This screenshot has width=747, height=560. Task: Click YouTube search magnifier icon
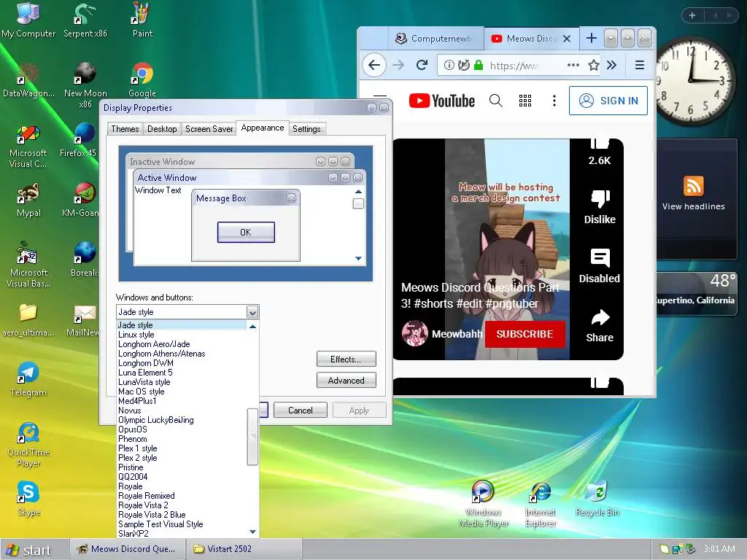495,101
